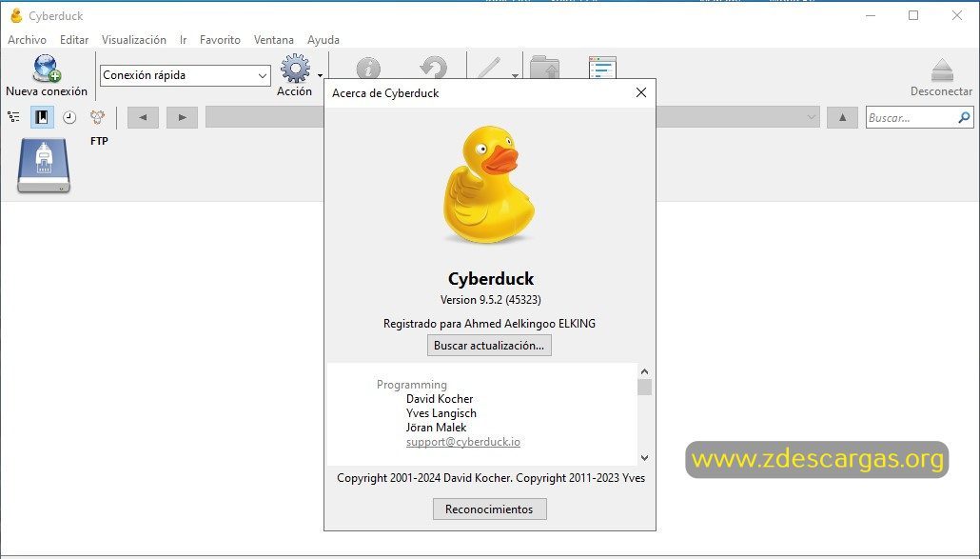
Task: Click the credits scrollbar up arrow
Action: tap(644, 371)
